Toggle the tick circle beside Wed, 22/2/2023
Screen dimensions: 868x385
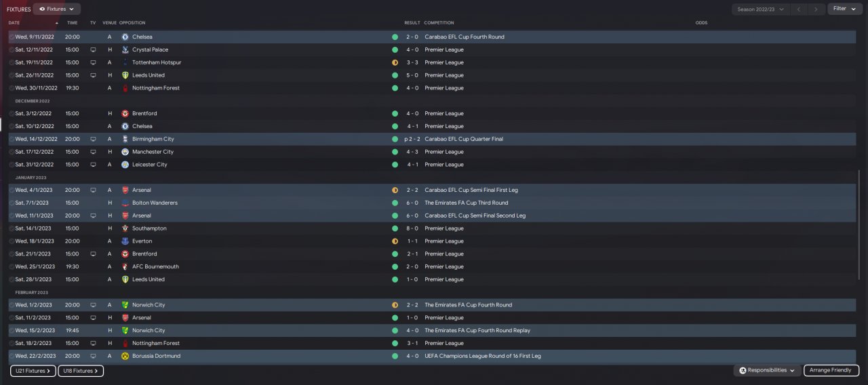coord(12,356)
